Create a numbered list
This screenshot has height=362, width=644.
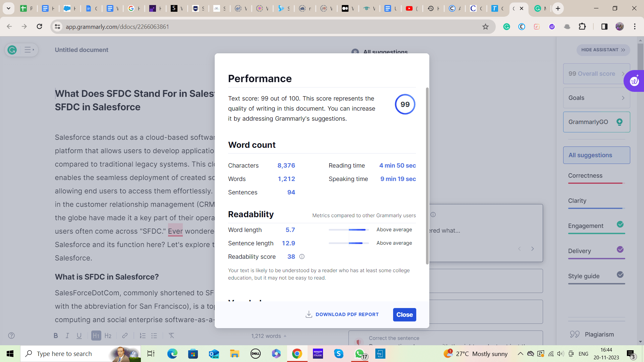point(143,336)
